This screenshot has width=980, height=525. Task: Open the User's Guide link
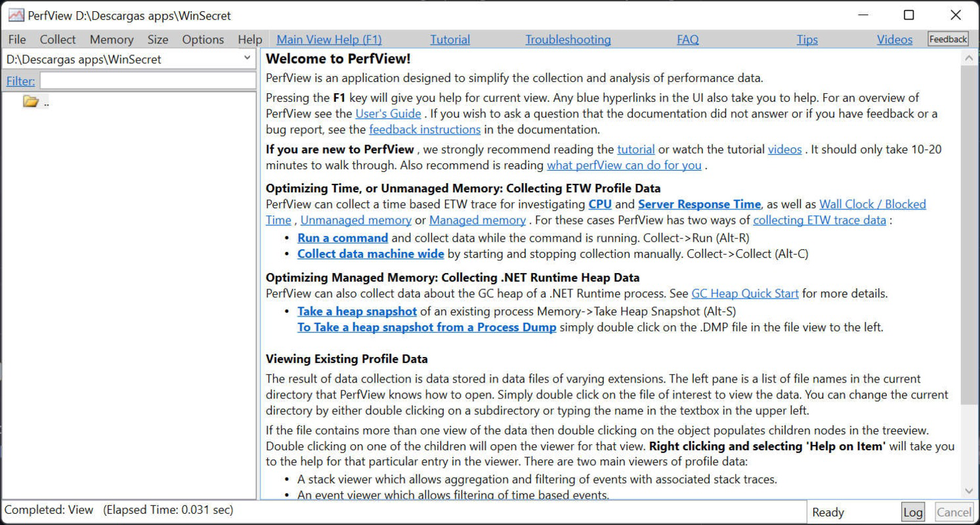point(388,114)
